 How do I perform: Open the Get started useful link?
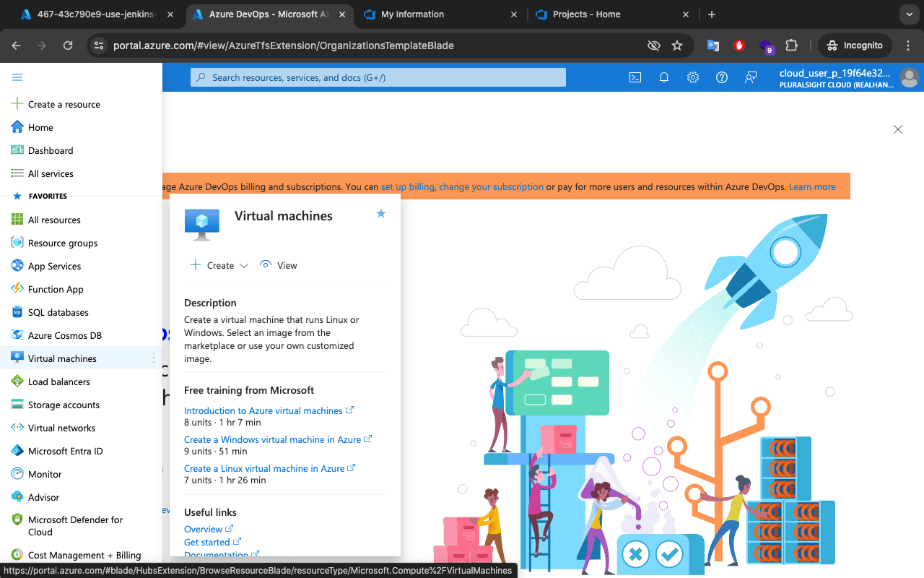(x=212, y=542)
